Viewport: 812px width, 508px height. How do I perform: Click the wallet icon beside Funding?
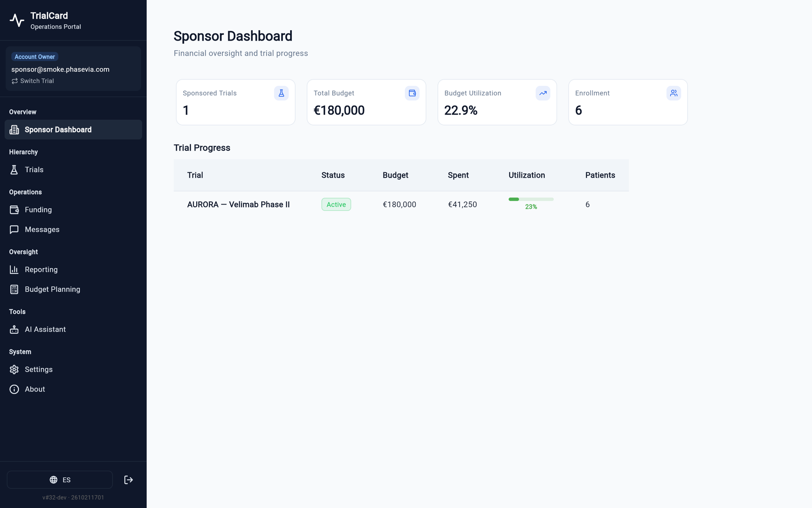pos(14,210)
